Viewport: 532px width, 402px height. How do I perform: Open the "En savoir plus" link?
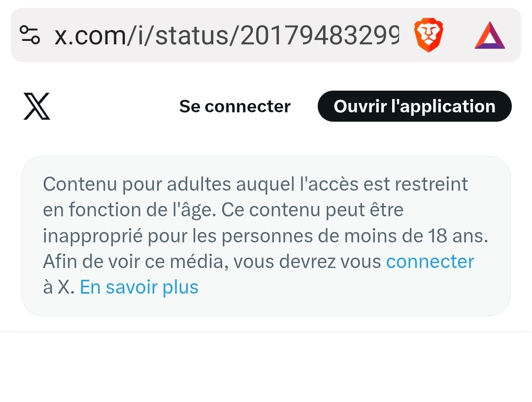point(139,287)
